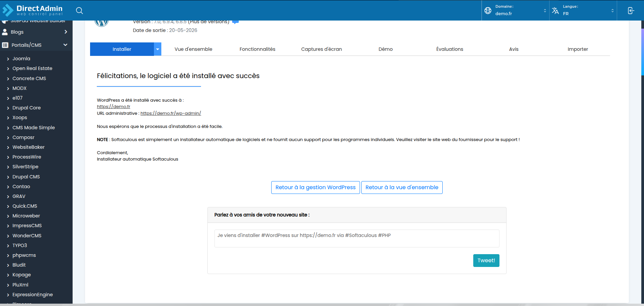The image size is (644, 306).
Task: Open e107 in the sidebar
Action: tap(17, 98)
